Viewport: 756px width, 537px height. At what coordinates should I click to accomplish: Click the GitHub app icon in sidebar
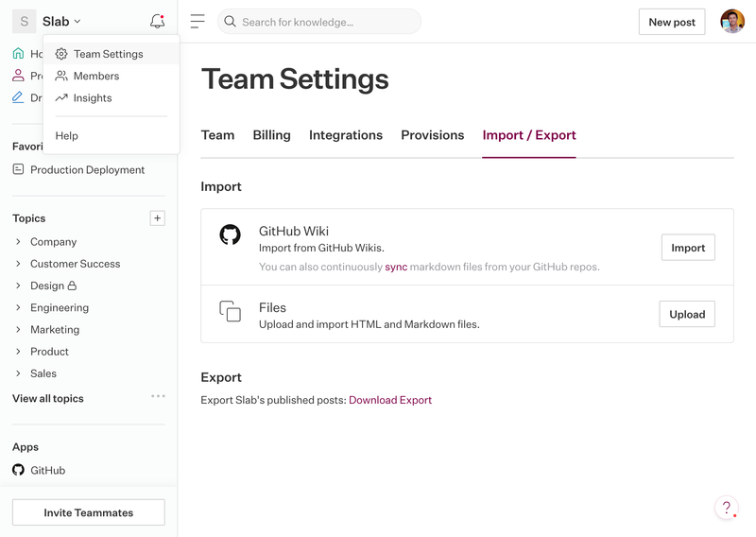coord(18,470)
